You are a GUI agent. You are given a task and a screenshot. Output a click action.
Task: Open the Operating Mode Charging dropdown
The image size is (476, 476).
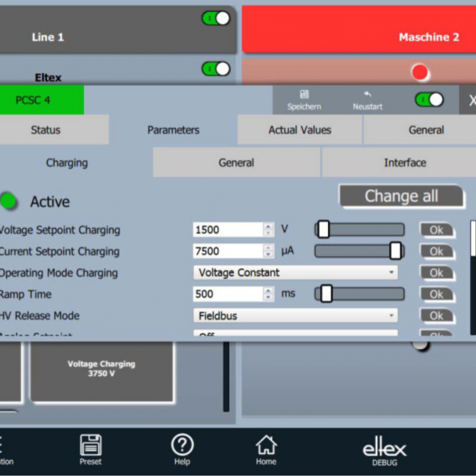(x=295, y=273)
